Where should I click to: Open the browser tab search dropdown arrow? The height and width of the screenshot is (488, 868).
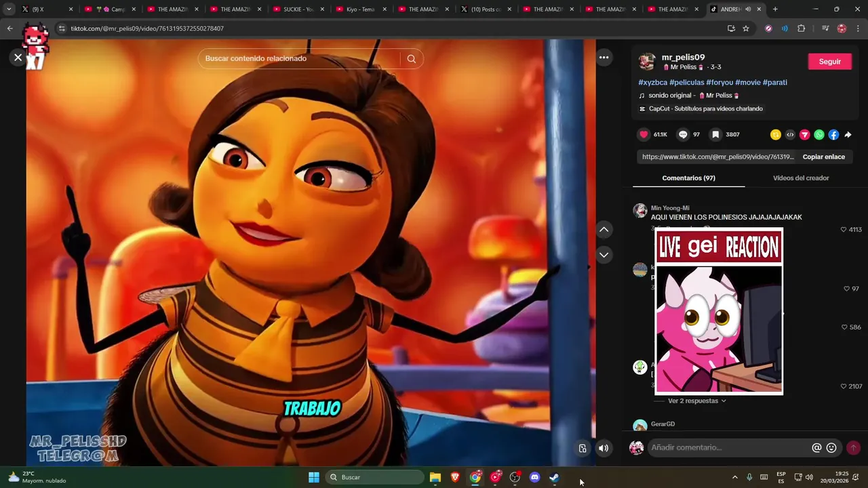point(9,9)
